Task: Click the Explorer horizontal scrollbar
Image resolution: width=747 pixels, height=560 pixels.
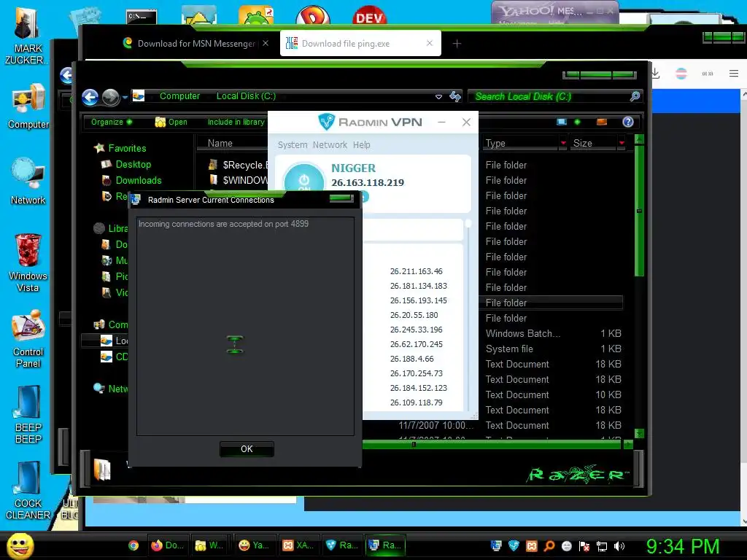Action: 492,444
